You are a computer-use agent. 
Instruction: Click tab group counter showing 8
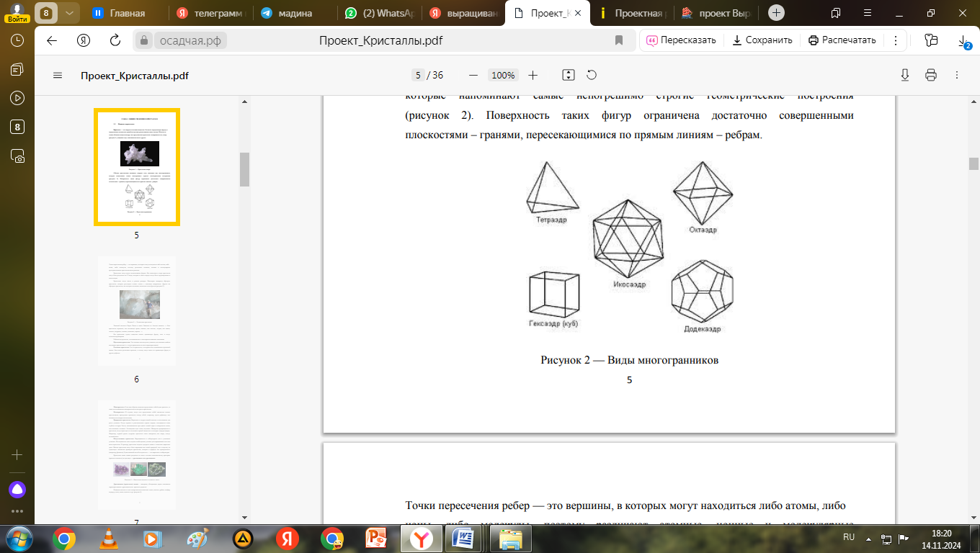[x=47, y=13]
